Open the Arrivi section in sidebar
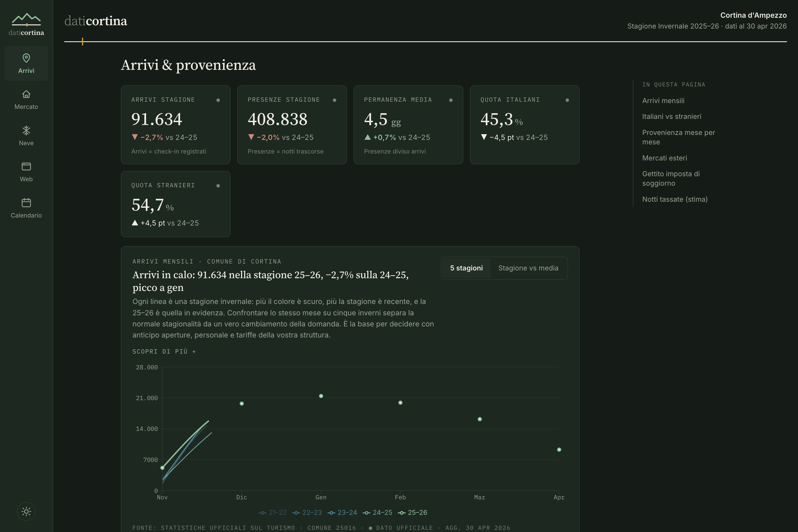 click(26, 63)
